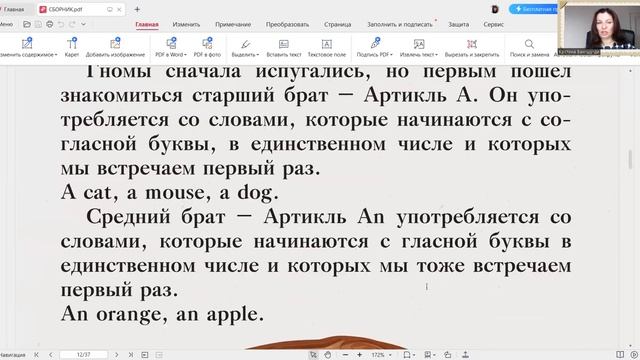Click the PDF to photo icon

[207, 43]
